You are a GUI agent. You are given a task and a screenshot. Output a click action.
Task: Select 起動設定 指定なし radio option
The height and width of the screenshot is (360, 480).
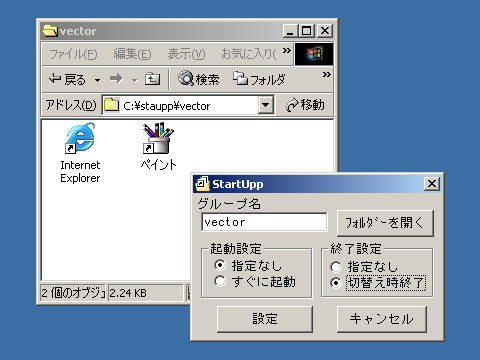(248, 265)
